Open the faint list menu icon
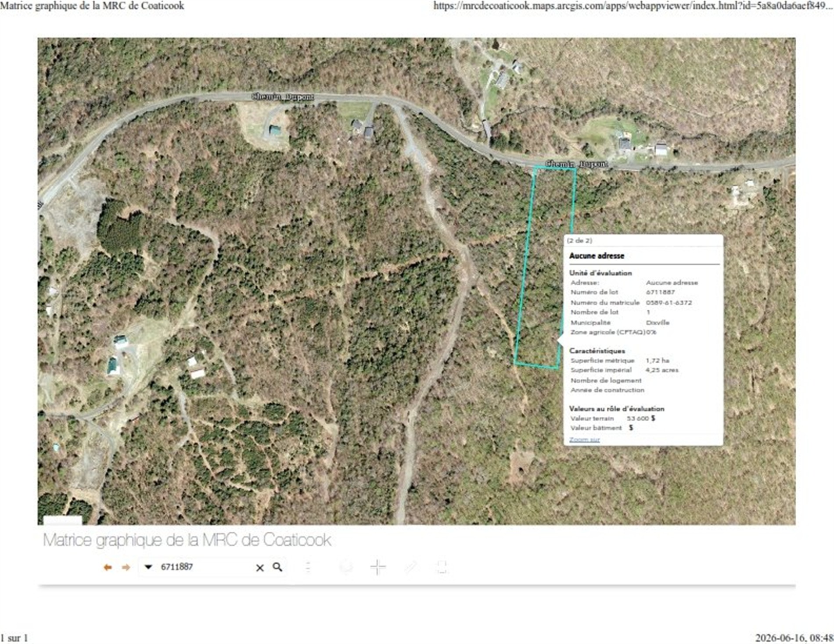Screen dimensions: 834x644 pyautogui.click(x=308, y=567)
